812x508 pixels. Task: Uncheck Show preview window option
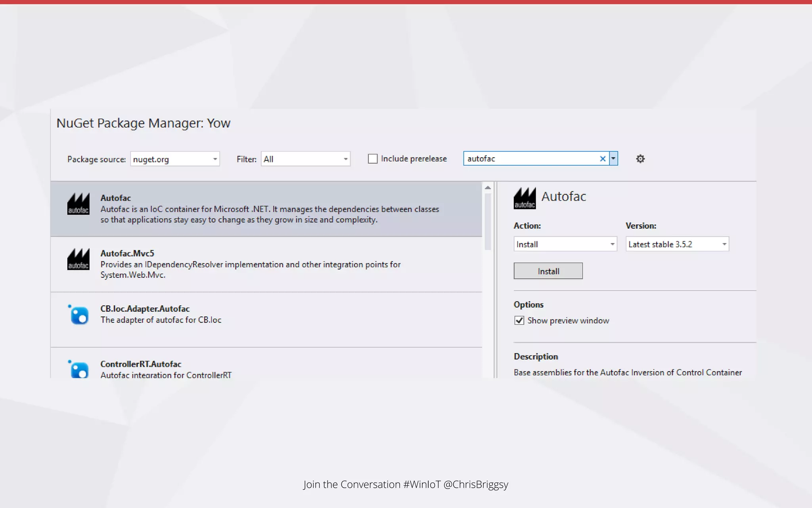point(519,320)
